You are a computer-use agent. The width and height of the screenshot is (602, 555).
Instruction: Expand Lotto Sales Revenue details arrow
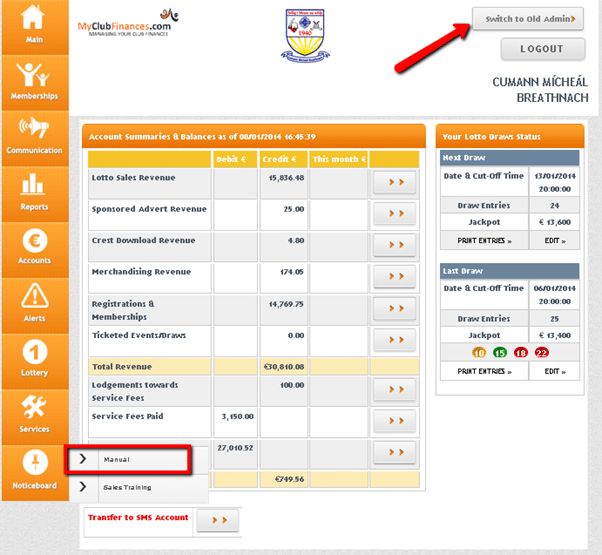(x=393, y=182)
